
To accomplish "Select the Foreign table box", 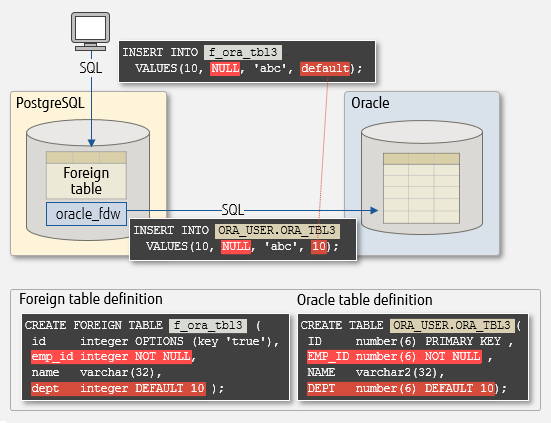I will tap(86, 175).
